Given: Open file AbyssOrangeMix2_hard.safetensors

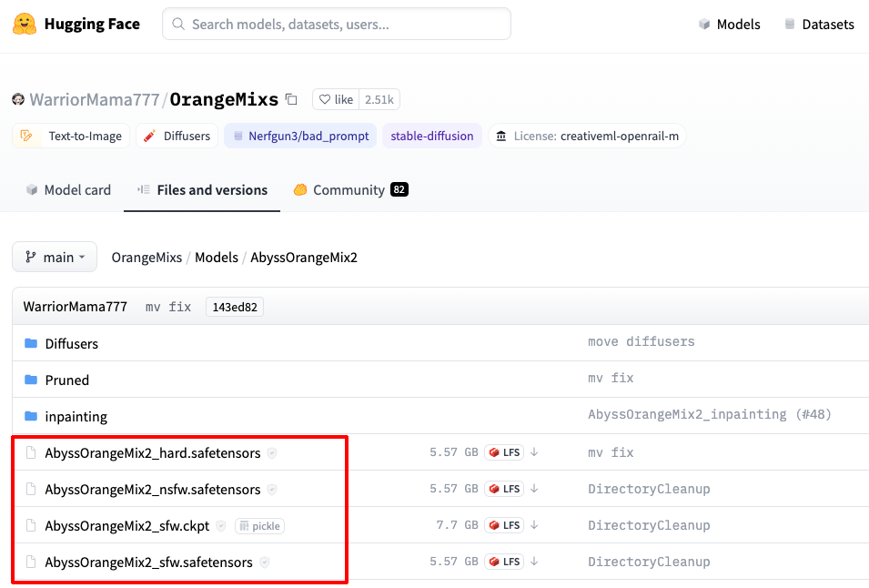Looking at the screenshot, I should [x=152, y=453].
